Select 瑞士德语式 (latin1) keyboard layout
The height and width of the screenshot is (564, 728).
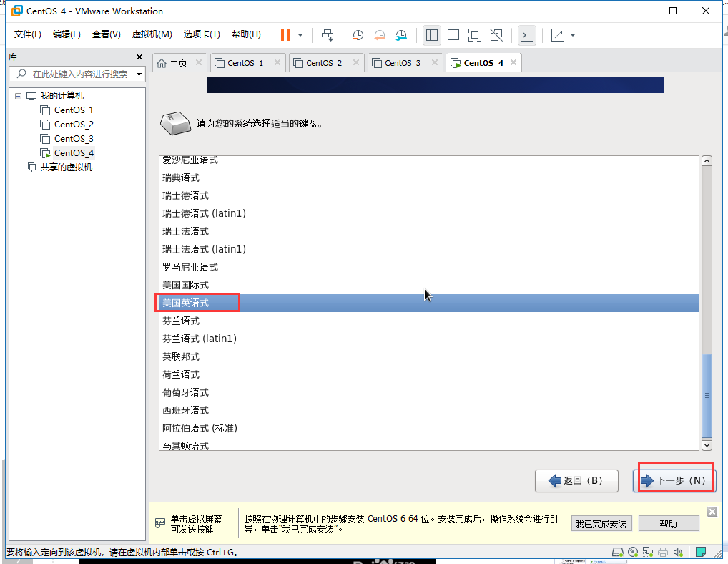pos(428,214)
